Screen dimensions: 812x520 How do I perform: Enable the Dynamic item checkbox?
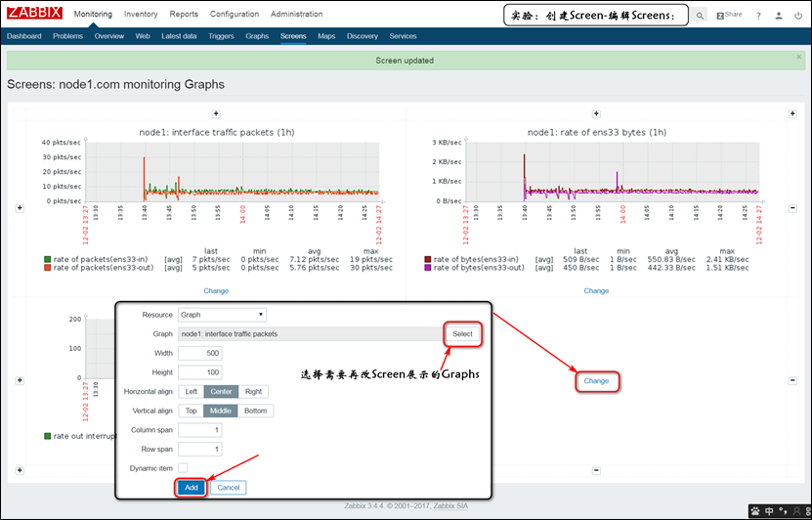point(183,467)
